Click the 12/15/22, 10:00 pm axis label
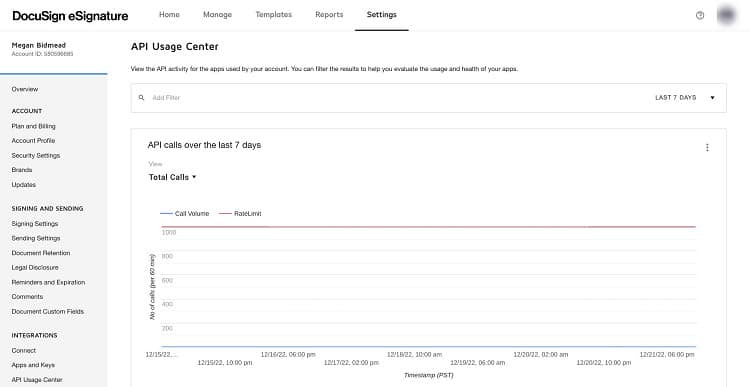This screenshot has width=750, height=387. [x=225, y=363]
